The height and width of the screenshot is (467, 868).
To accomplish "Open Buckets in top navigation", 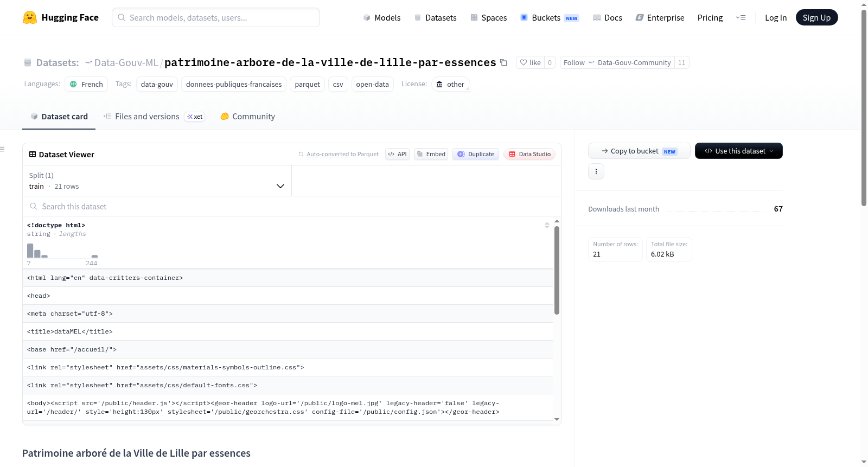I will 550,17.
